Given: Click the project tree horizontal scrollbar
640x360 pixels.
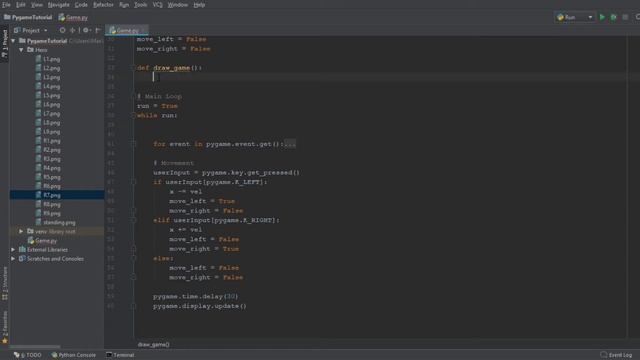Looking at the screenshot, I should pos(36,347).
